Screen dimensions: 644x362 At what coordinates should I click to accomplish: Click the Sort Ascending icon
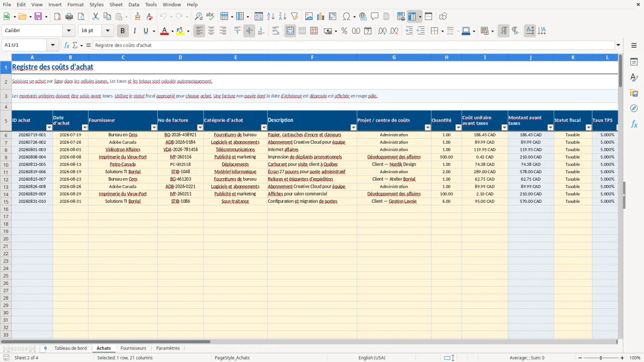tap(271, 17)
